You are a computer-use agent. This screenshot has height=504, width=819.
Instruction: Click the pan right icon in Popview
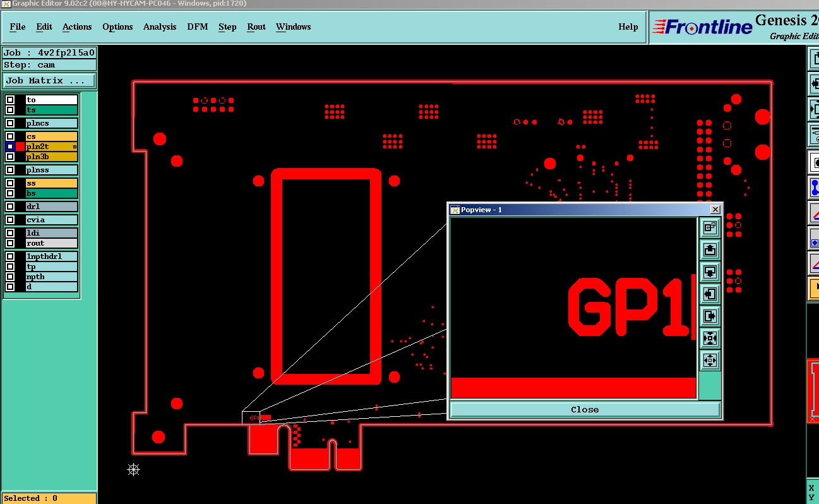pos(710,316)
